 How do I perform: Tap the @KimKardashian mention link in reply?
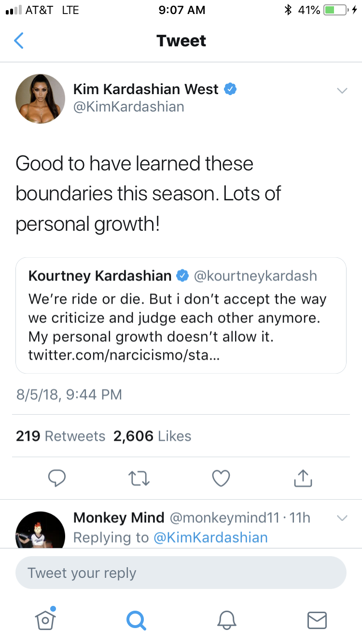tap(210, 538)
